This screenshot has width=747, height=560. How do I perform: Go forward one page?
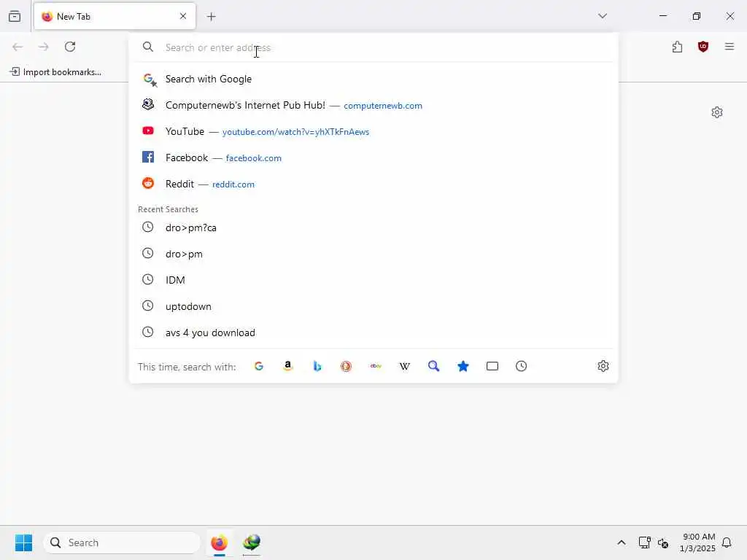point(44,47)
